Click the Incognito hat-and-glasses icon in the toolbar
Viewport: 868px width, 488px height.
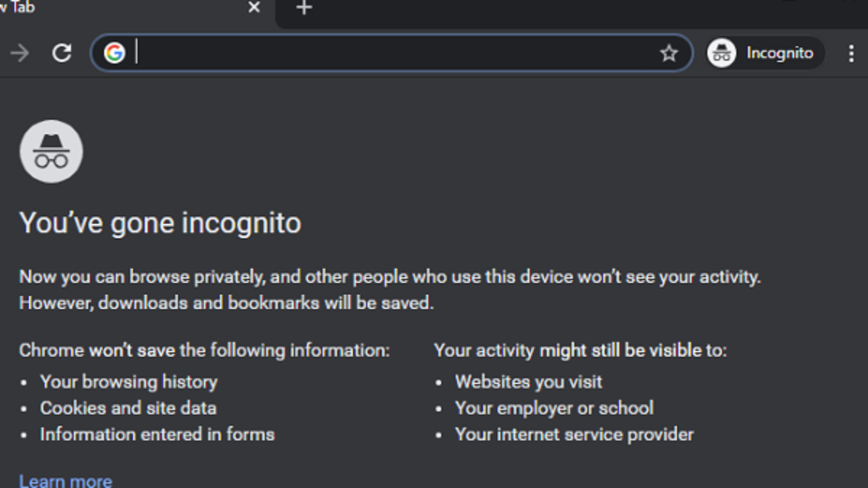[x=721, y=53]
